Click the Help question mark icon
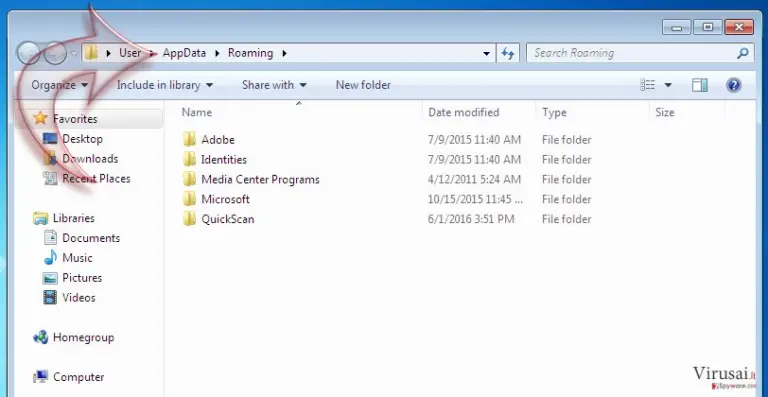Viewport: 768px width, 397px height. (x=733, y=85)
